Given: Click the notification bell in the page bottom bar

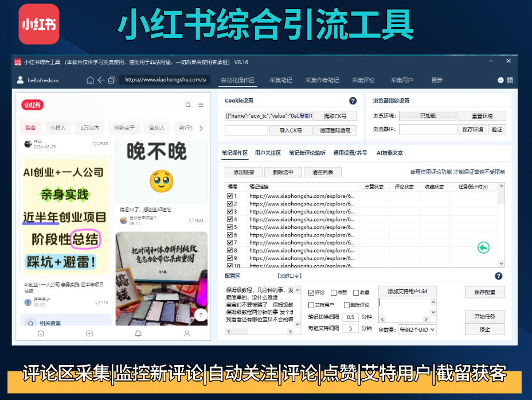Looking at the screenshot, I should (x=138, y=333).
